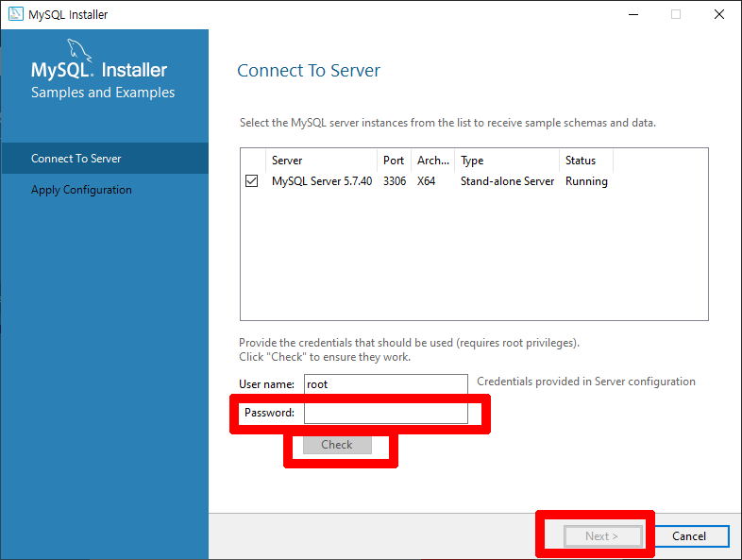Click the Connect To Server page heading
742x560 pixels.
309,71
